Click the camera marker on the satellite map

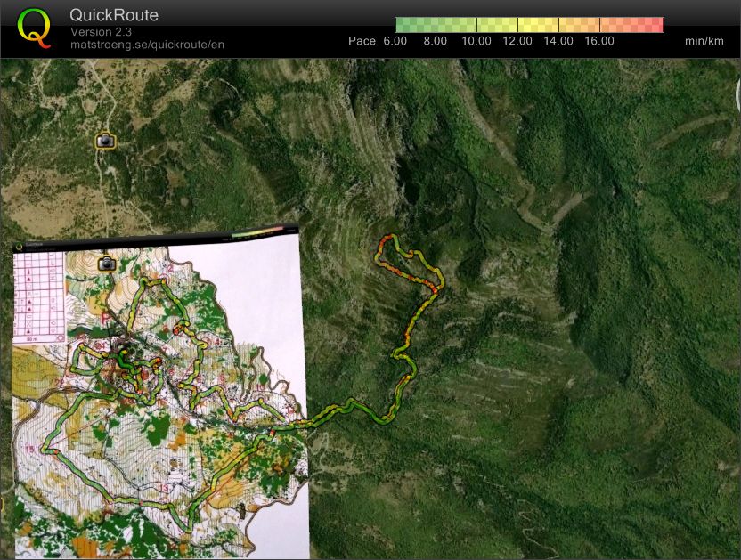coord(105,141)
